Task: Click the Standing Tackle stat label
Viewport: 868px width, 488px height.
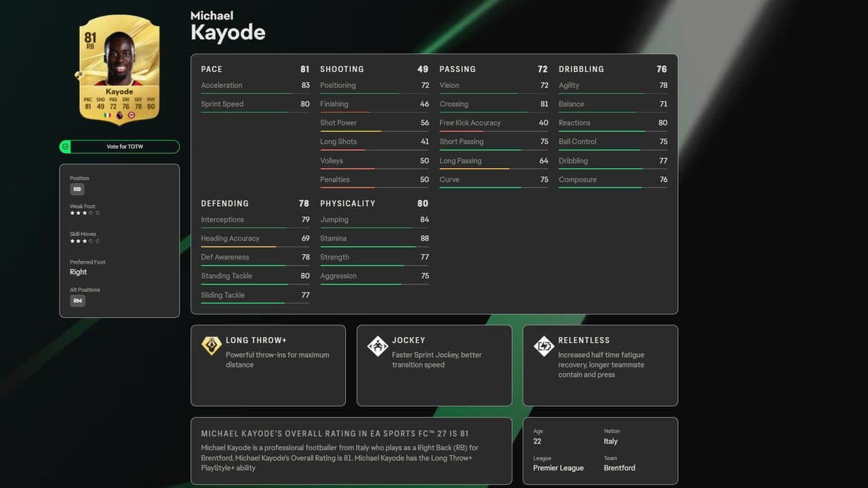Action: click(226, 276)
